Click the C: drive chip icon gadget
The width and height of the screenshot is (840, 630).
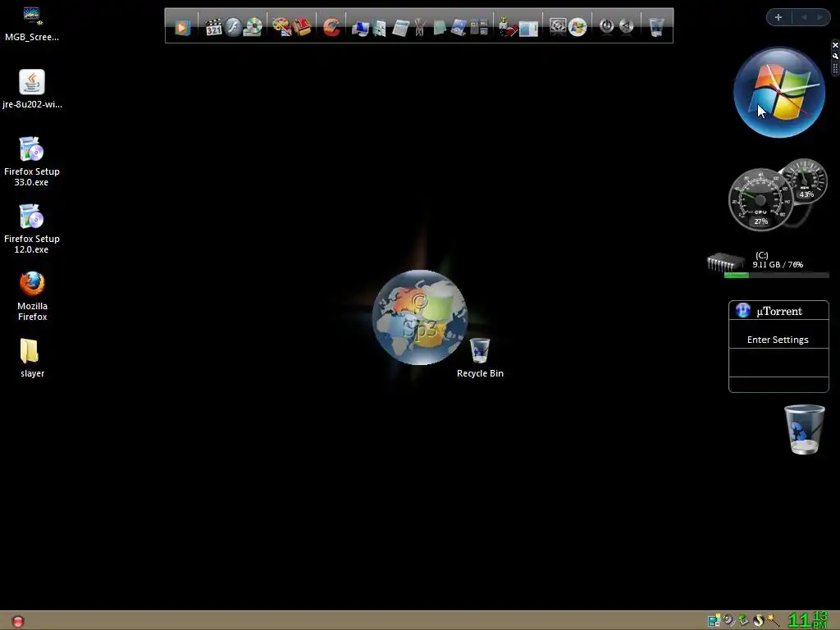pyautogui.click(x=725, y=262)
